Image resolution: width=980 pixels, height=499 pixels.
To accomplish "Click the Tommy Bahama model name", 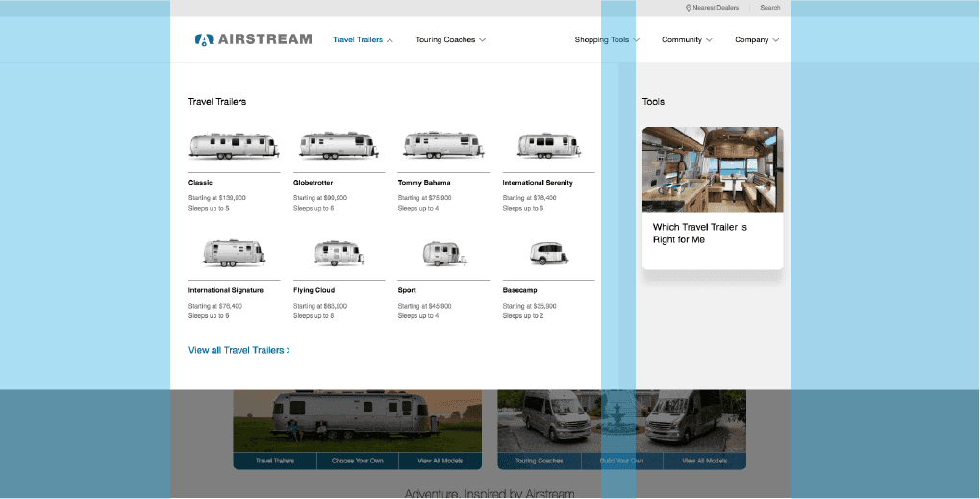I will coord(424,183).
